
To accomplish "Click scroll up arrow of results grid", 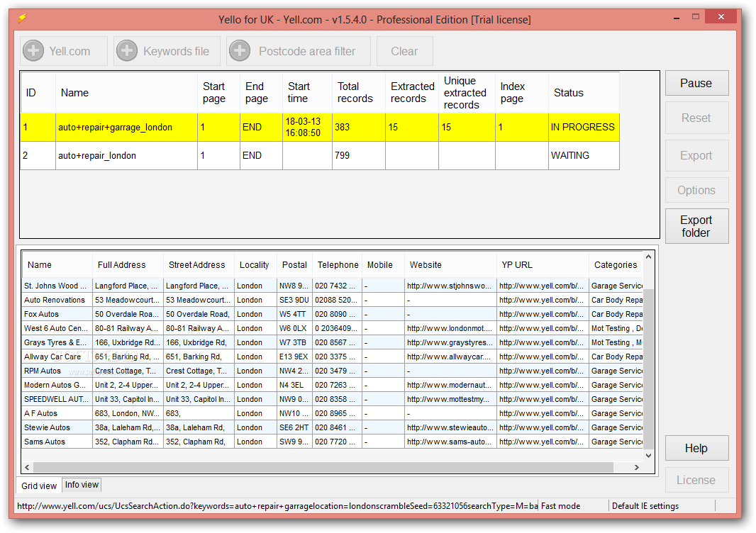I will [x=648, y=257].
